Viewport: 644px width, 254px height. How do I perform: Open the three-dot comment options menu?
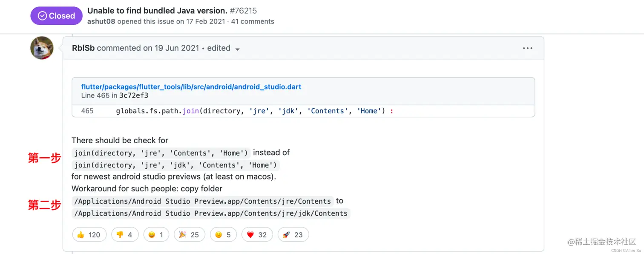[528, 48]
